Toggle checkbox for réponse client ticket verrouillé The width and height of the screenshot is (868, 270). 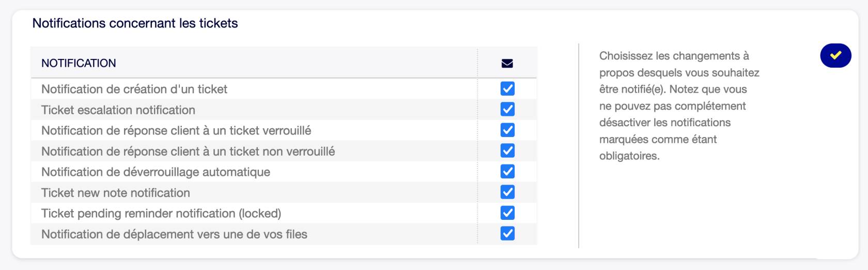[507, 130]
